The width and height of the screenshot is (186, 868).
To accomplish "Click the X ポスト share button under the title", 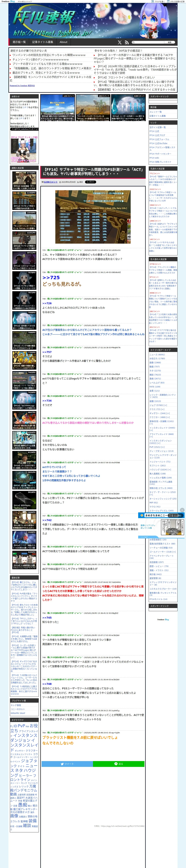I will pos(91,182).
